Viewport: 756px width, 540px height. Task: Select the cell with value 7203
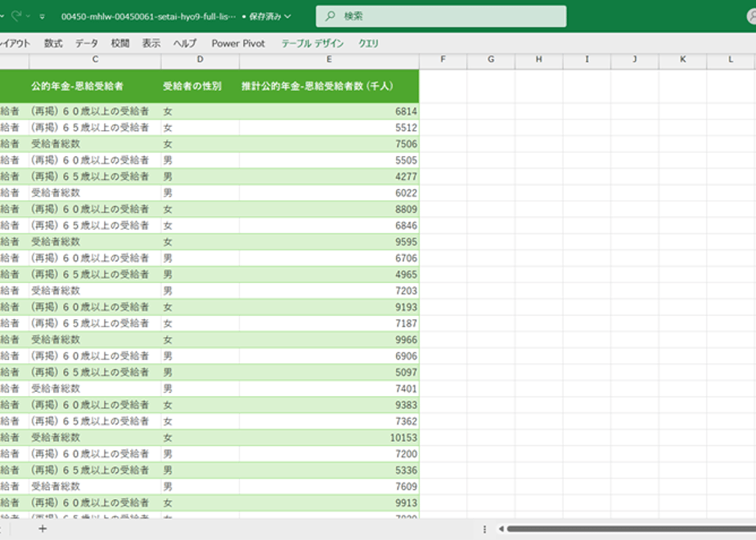329,290
